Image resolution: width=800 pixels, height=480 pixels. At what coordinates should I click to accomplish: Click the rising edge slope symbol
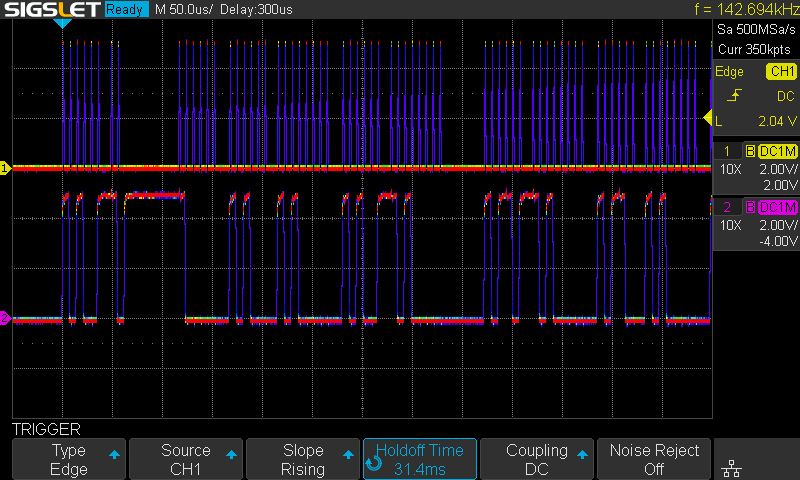click(x=734, y=95)
